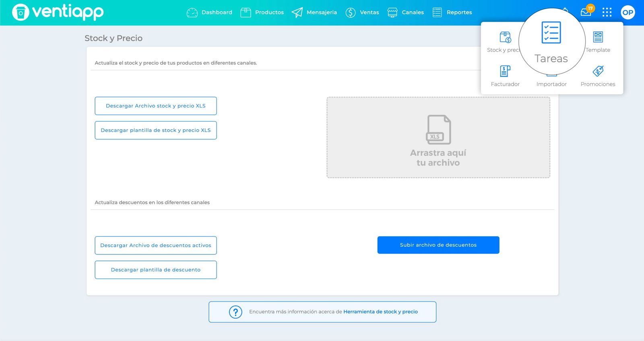Click the text Encuentra más información acerca de
Image resolution: width=644 pixels, height=341 pixels.
[x=295, y=312]
